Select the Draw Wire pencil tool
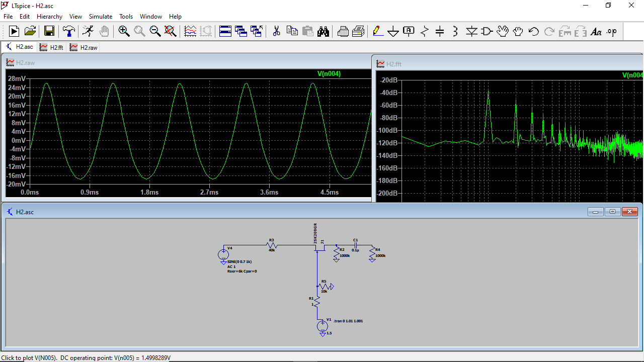The image size is (644, 362). pos(378,31)
